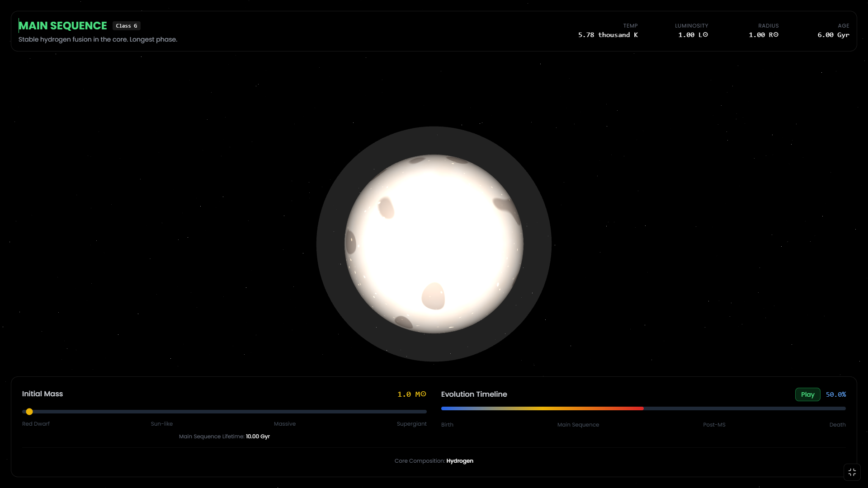Click the Red Dwarf mass label
868x488 pixels.
(x=36, y=424)
